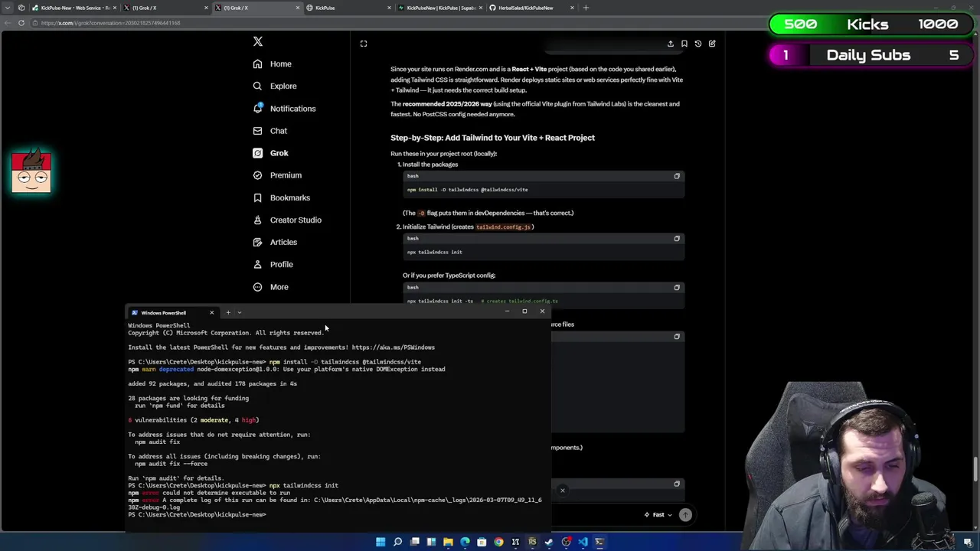The height and width of the screenshot is (551, 980).
Task: Copy the bottom code block near the input
Action: point(677,484)
